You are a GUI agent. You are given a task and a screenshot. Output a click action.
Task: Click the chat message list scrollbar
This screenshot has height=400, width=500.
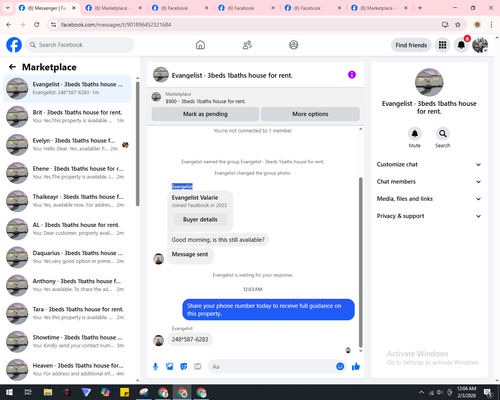(360, 262)
